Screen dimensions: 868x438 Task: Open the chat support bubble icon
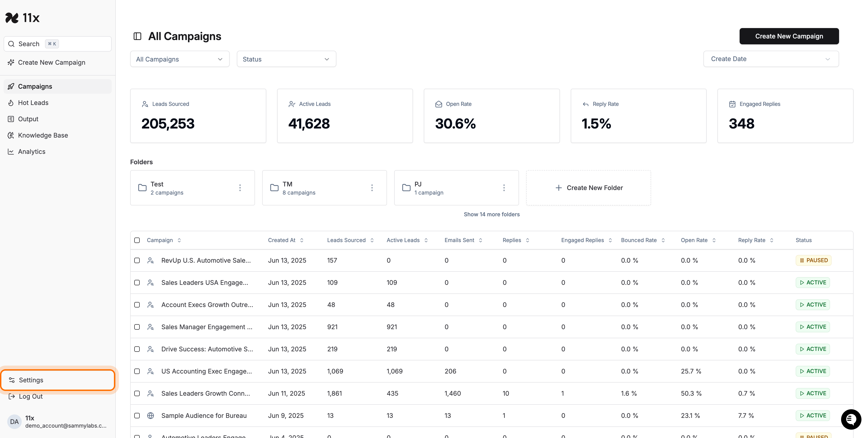click(x=851, y=419)
